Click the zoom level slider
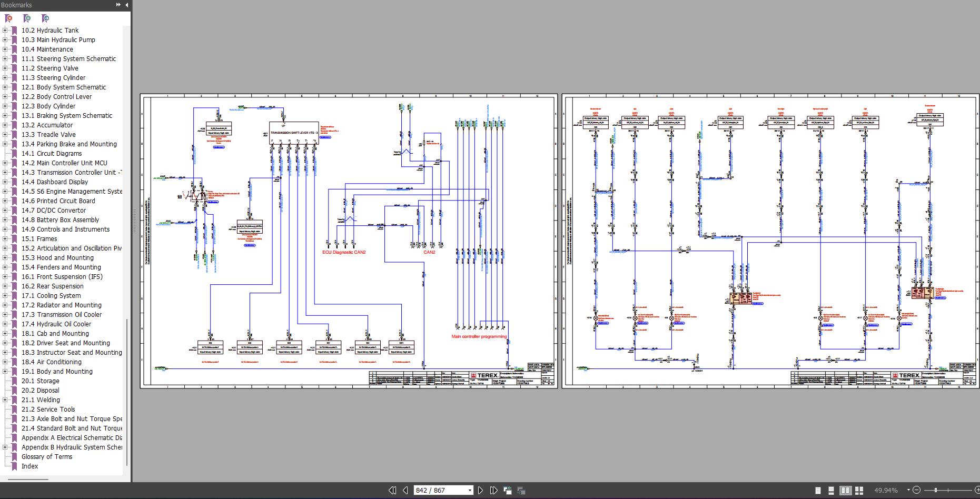 (948, 490)
